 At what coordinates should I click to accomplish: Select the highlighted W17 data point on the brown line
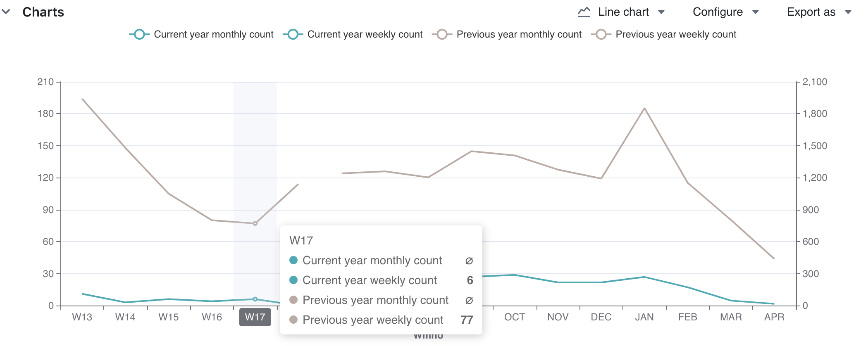255,223
